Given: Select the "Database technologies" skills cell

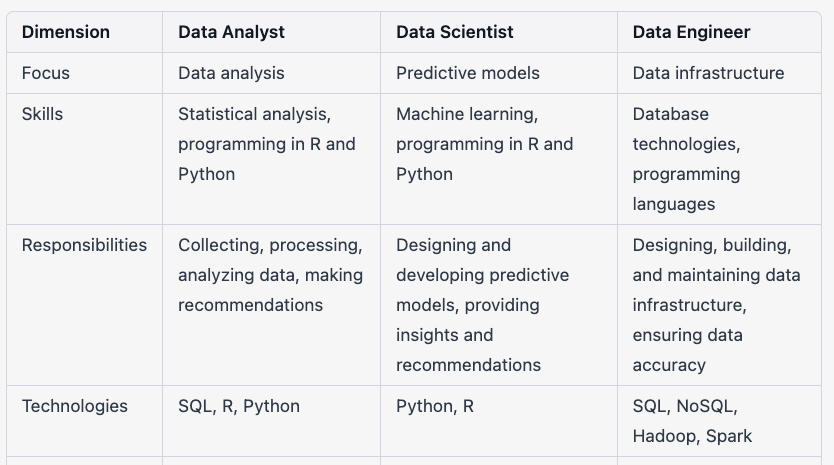Looking at the screenshot, I should pos(687,159).
